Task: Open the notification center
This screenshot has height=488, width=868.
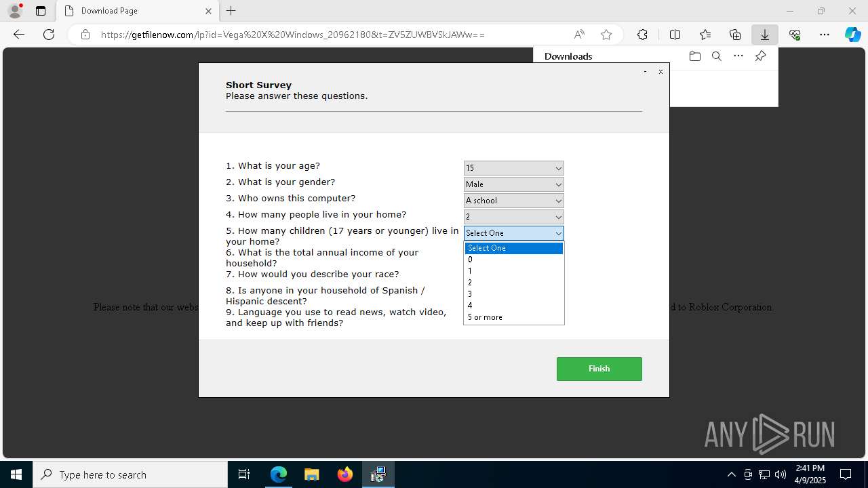Action: (846, 474)
